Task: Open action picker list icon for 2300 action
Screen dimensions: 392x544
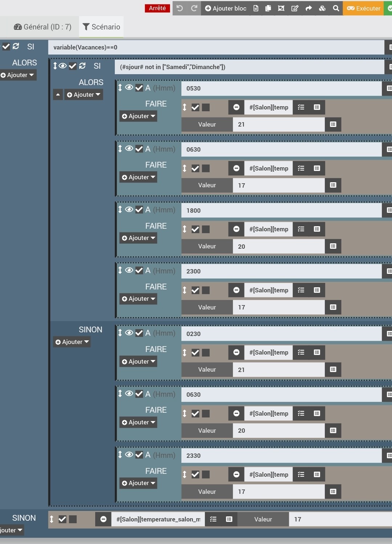Action: point(301,290)
